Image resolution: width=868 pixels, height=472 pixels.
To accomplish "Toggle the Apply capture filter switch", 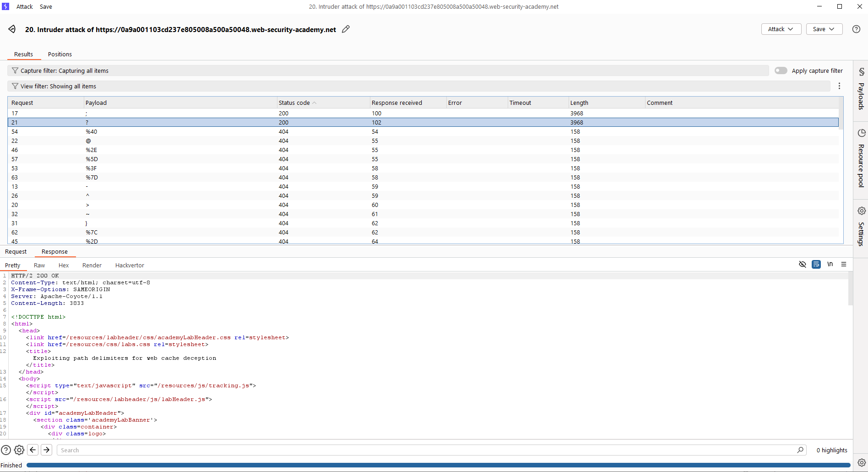I will point(781,71).
